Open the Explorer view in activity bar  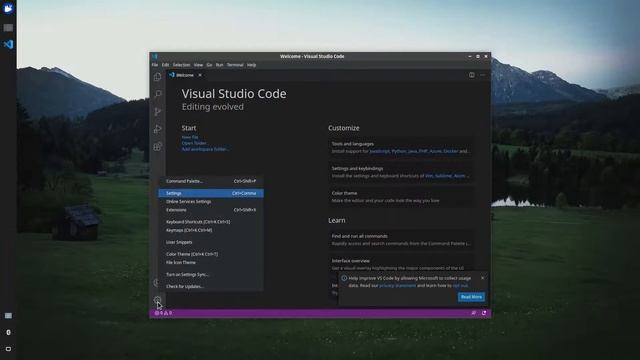pos(158,77)
